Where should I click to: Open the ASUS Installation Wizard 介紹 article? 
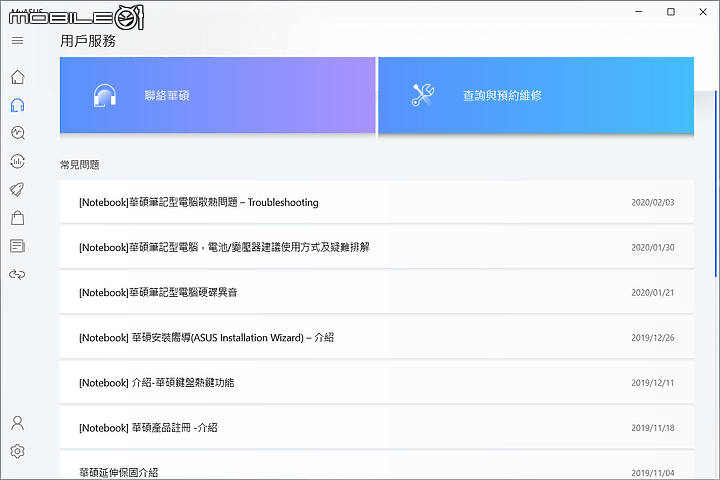pyautogui.click(x=377, y=338)
